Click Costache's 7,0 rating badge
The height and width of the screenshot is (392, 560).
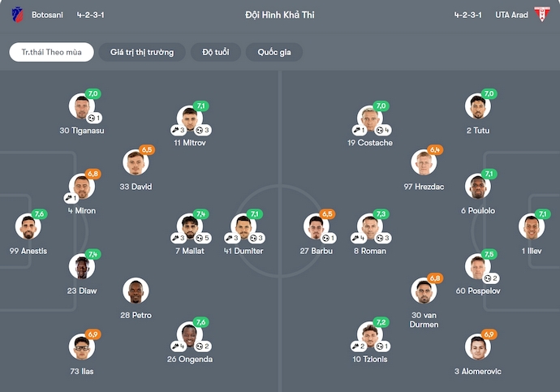381,106
